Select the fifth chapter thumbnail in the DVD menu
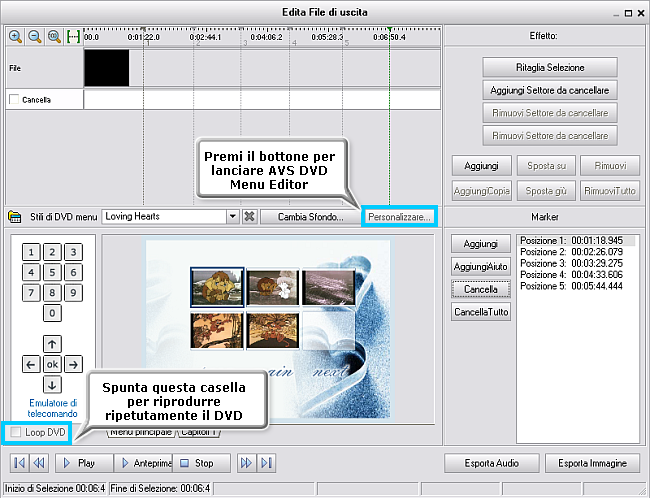Viewport: 650px width, 498px height. [273, 331]
